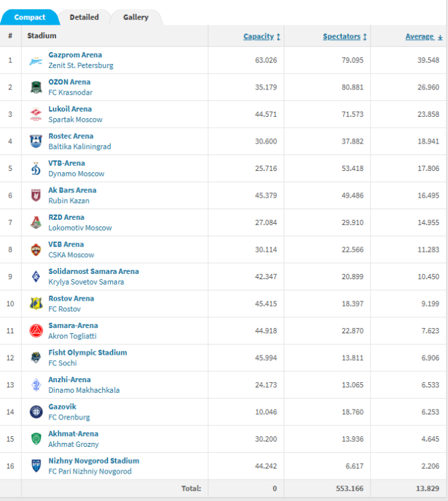The width and height of the screenshot is (448, 501).
Task: Switch to the Gallery tab
Action: point(136,17)
